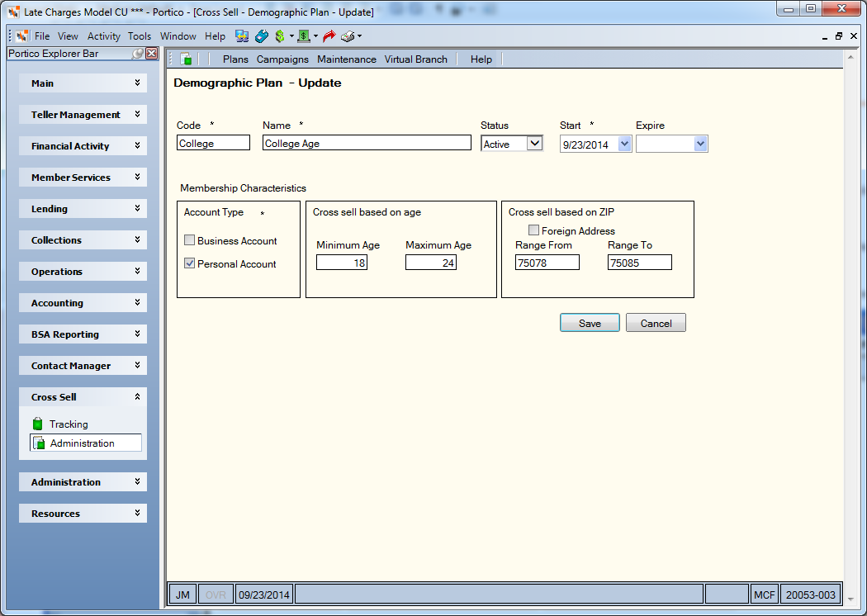Image resolution: width=867 pixels, height=616 pixels.
Task: Click the cash drawer dollar icon
Action: click(x=304, y=36)
